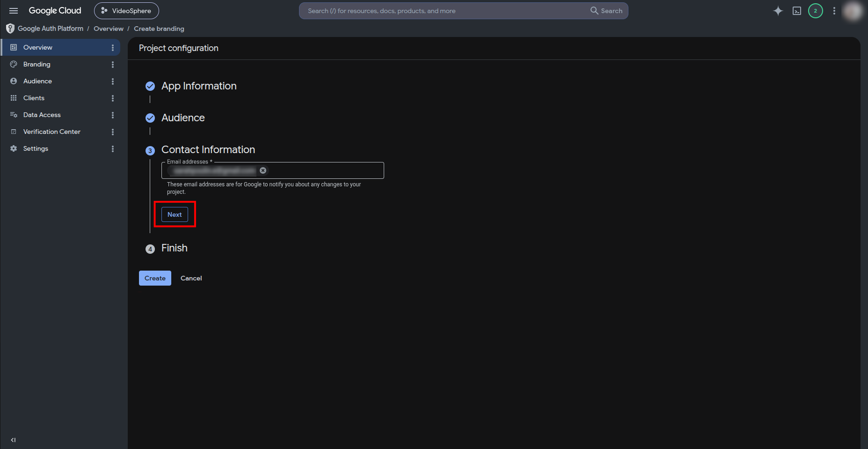Activate Cloud Shell terminal icon
Image resolution: width=868 pixels, height=449 pixels.
[x=797, y=11]
